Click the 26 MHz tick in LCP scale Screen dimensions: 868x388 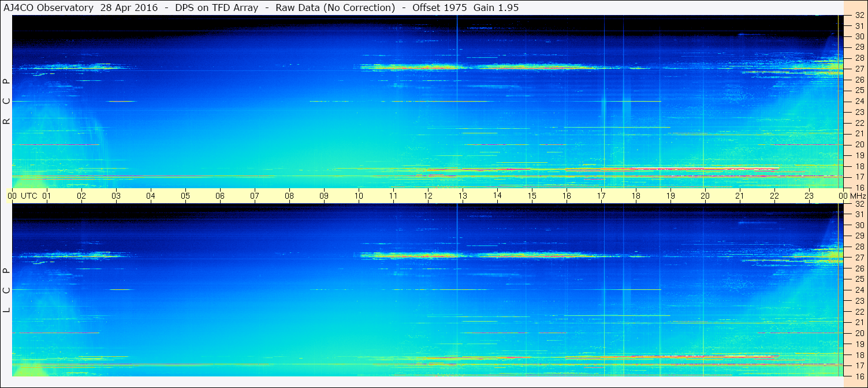tap(859, 268)
